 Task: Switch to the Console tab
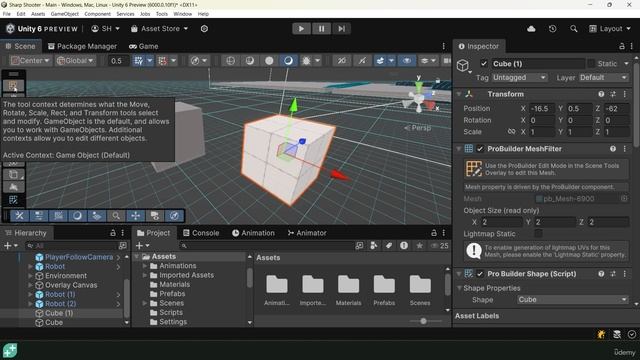click(201, 233)
